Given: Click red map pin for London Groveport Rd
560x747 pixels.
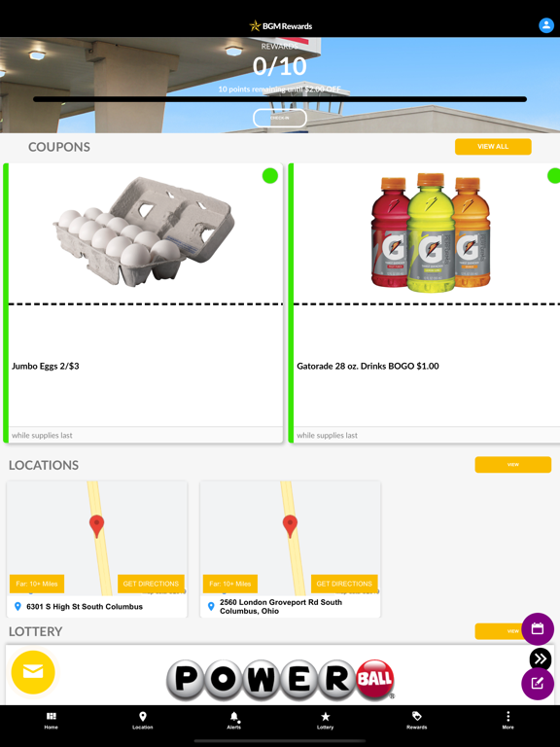Looking at the screenshot, I should click(x=290, y=526).
